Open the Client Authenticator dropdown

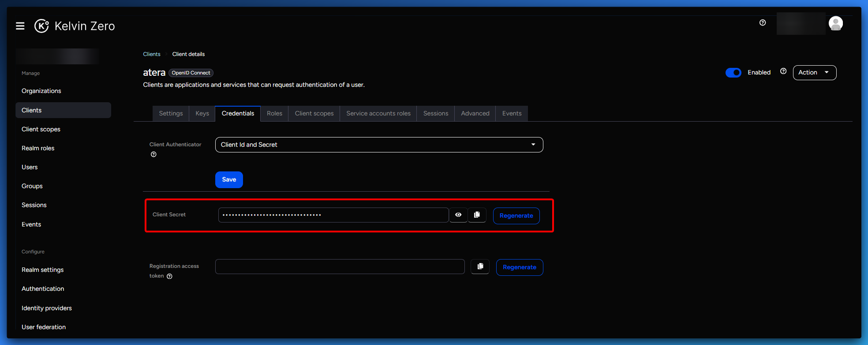[x=379, y=145]
